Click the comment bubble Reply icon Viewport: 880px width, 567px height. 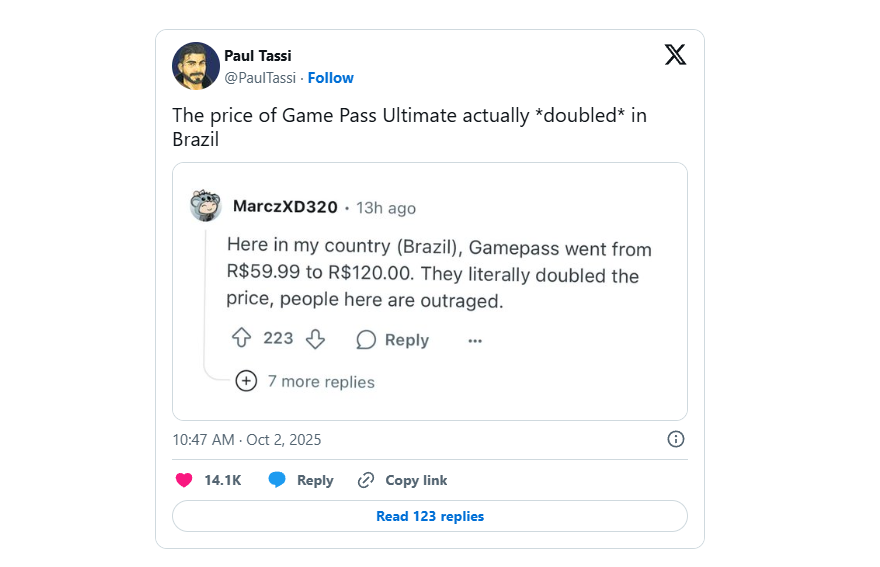click(366, 340)
